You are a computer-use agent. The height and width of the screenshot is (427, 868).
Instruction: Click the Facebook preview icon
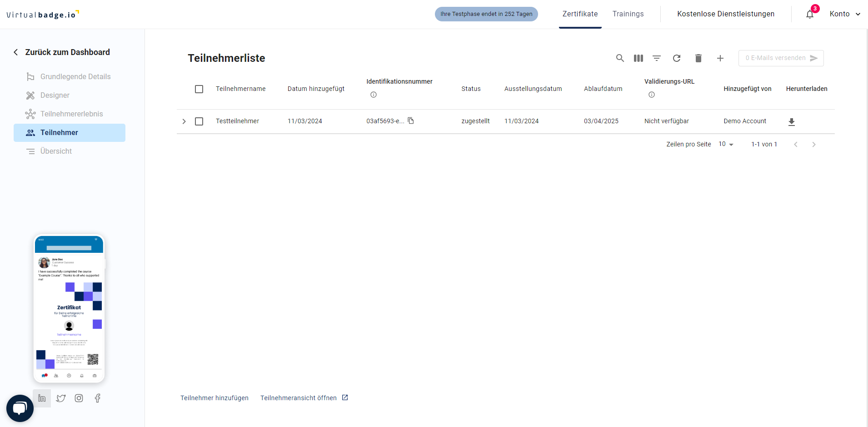tap(97, 398)
